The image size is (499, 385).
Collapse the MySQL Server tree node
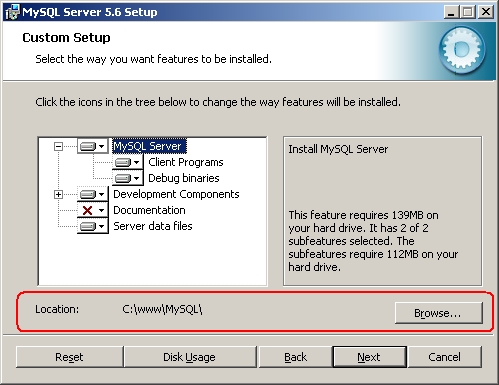(x=58, y=146)
